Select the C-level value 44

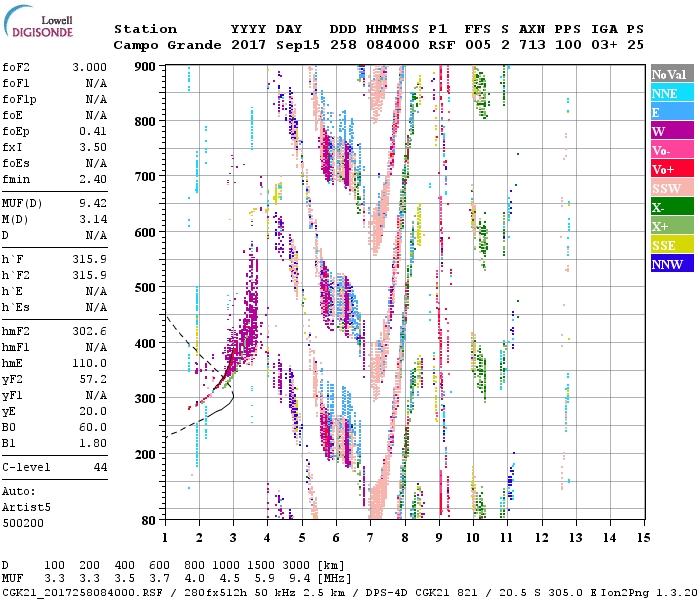pyautogui.click(x=100, y=467)
